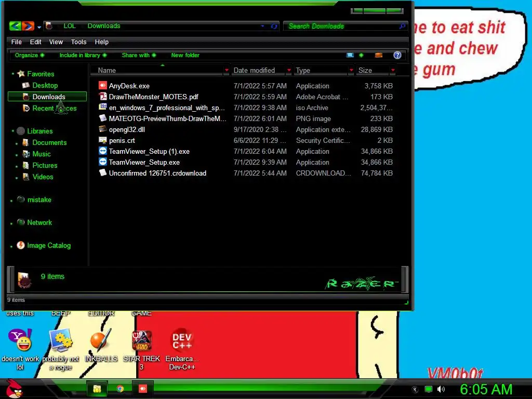Screen dimensions: 532x399
Task: Sort files by Name column
Action: click(107, 70)
